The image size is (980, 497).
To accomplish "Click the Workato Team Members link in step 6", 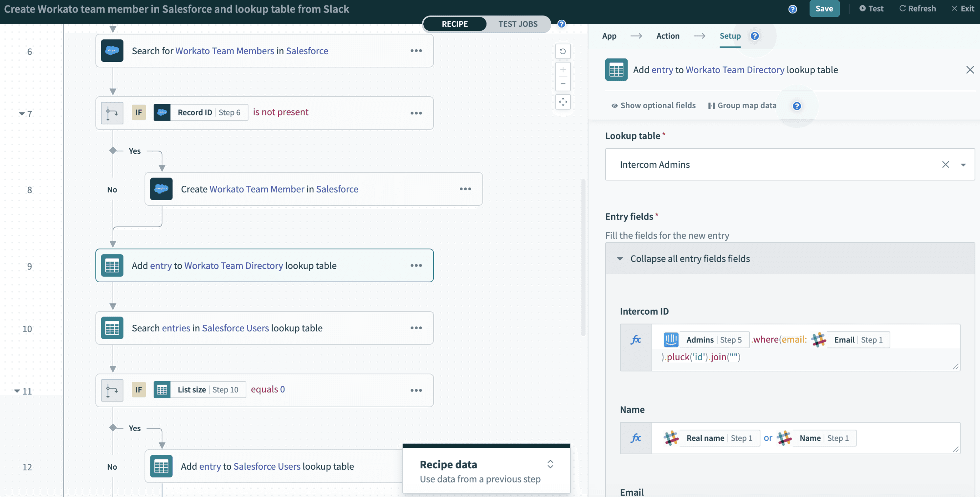I will 224,51.
